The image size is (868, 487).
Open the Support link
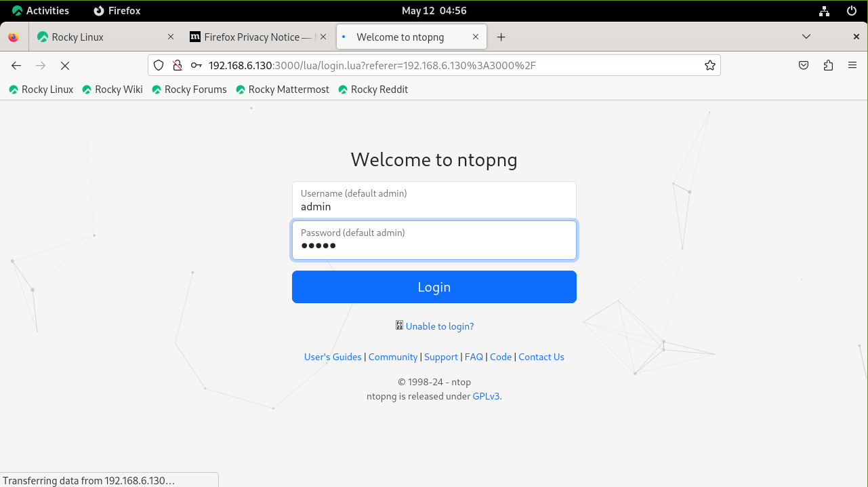point(441,357)
